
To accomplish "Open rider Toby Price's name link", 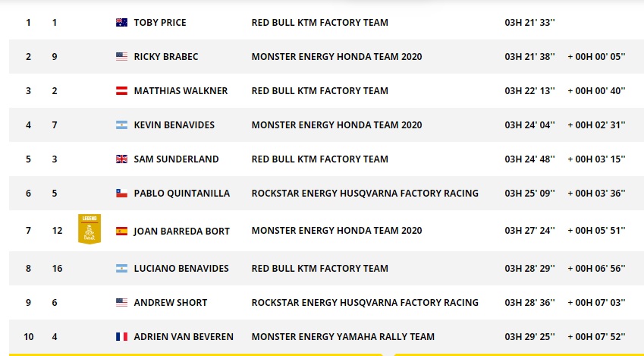I will point(160,23).
